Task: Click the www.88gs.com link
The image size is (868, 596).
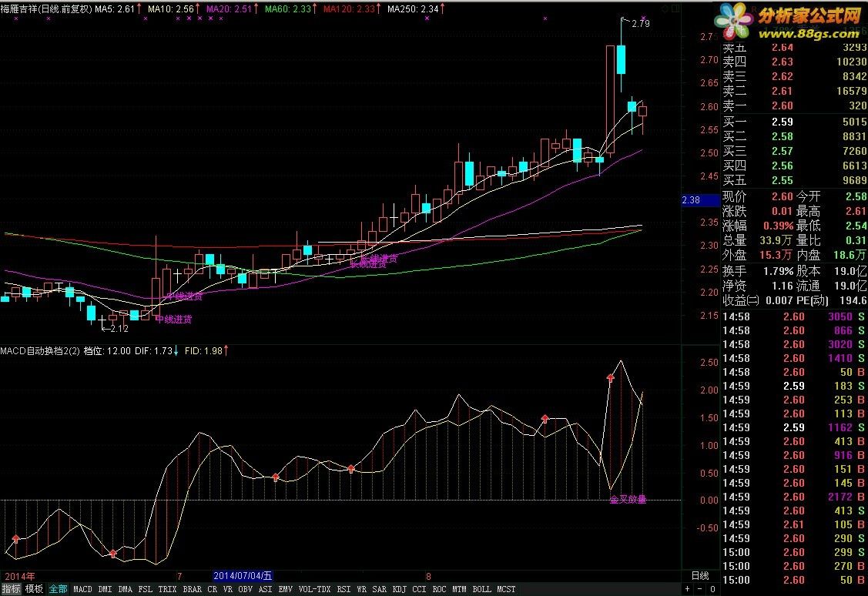Action: click(x=809, y=35)
